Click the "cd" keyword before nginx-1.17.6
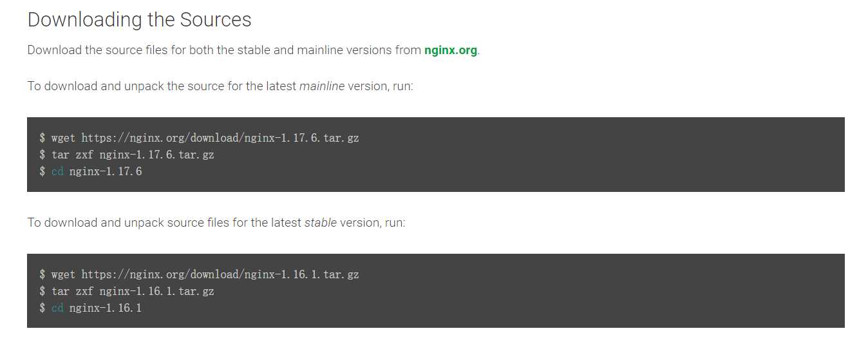The width and height of the screenshot is (868, 351). (57, 171)
